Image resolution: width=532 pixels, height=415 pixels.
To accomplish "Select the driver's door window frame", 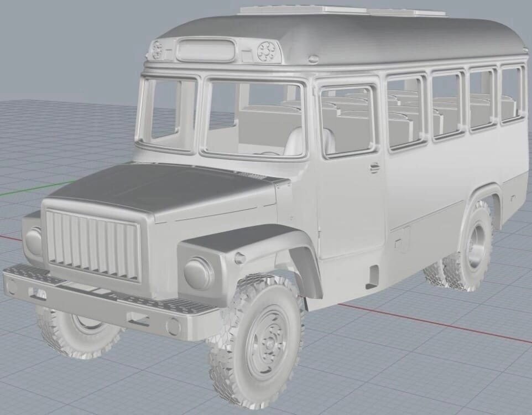I will click(x=348, y=122).
